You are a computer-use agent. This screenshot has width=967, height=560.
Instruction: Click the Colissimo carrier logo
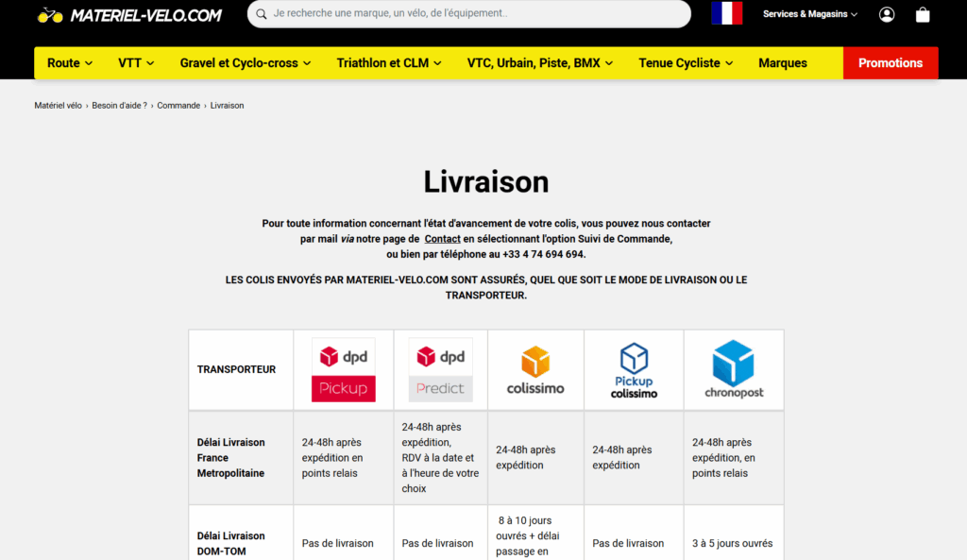pyautogui.click(x=535, y=370)
